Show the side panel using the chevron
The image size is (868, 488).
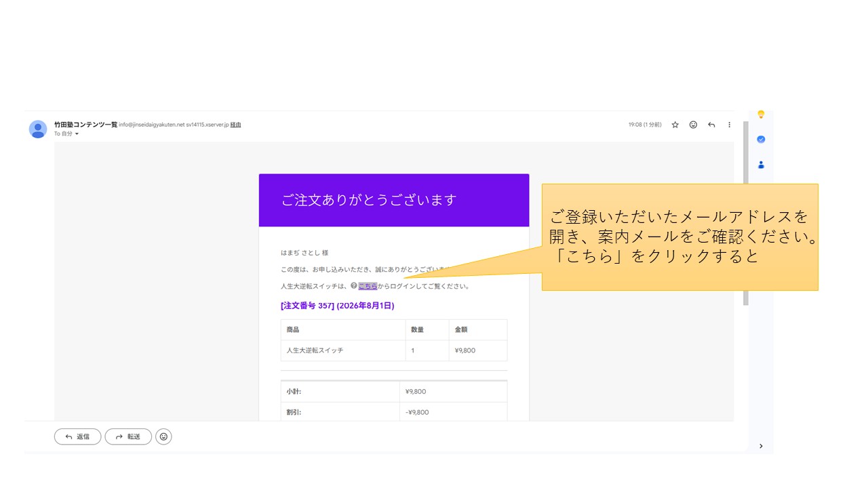tap(761, 446)
